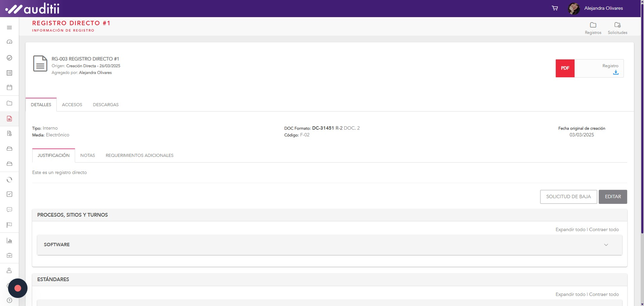Click the shopping cart icon
The height and width of the screenshot is (306, 644).
point(555,8)
